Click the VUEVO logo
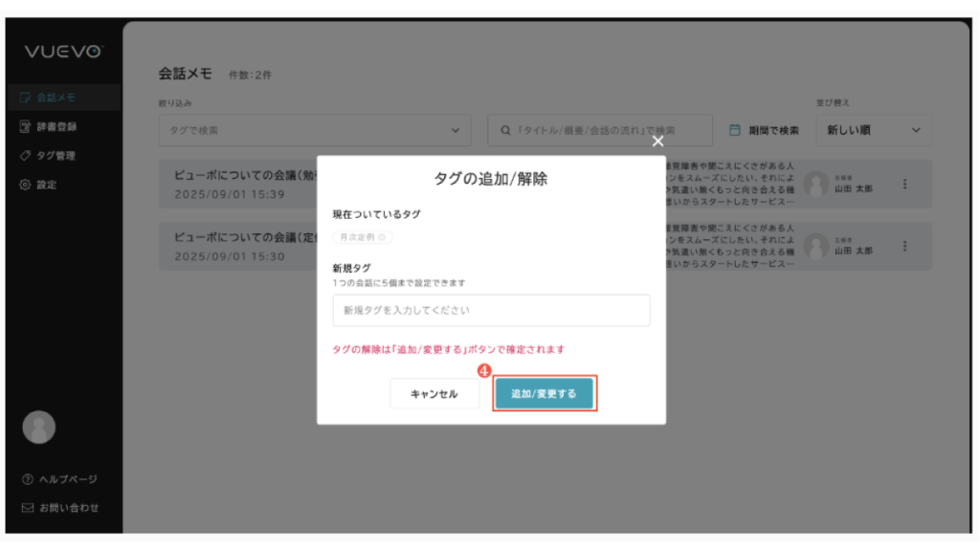This screenshot has height=551, width=980. click(x=63, y=52)
